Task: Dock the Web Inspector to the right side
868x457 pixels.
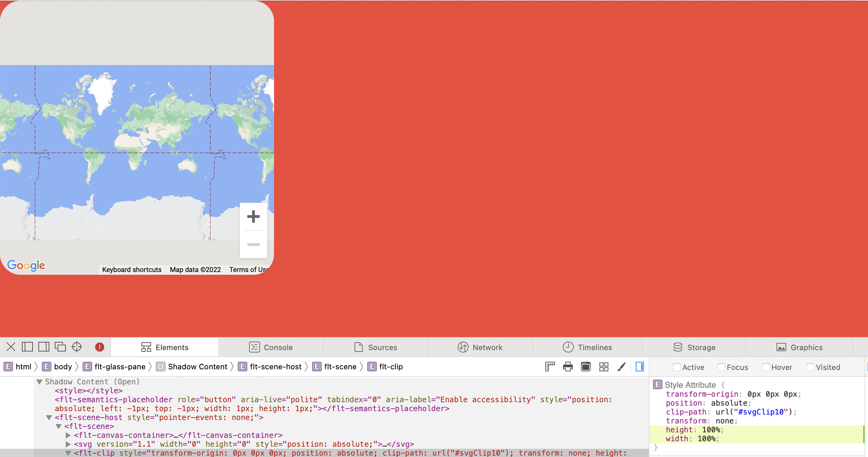Action: [x=43, y=347]
